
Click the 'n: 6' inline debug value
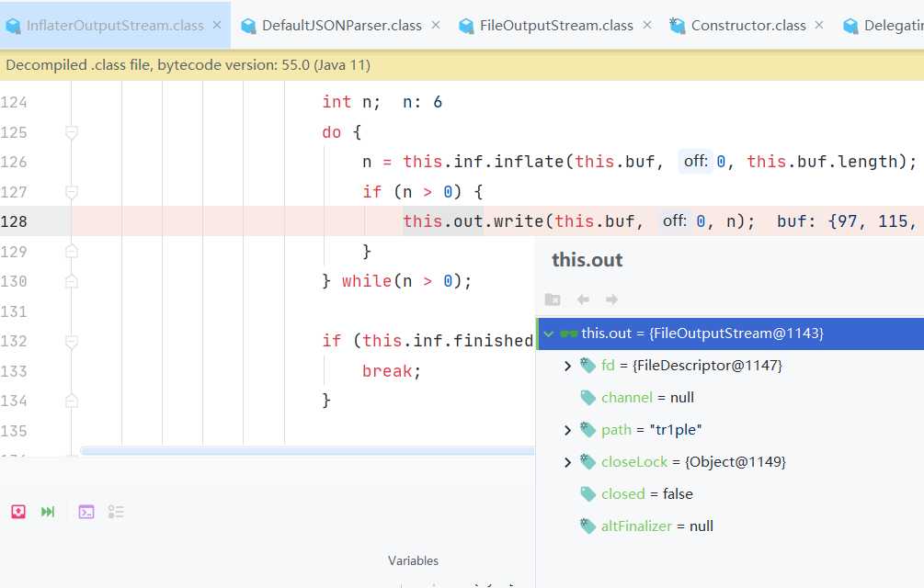click(x=422, y=102)
